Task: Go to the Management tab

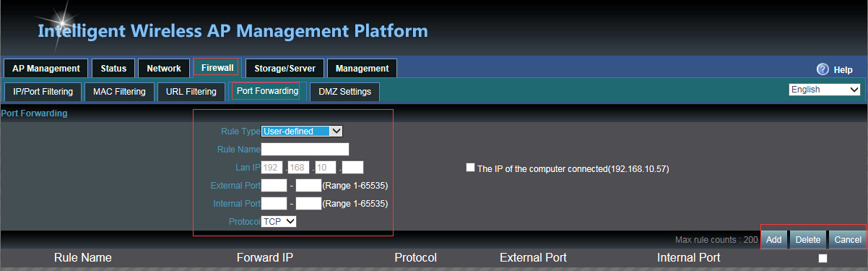Action: (x=362, y=68)
